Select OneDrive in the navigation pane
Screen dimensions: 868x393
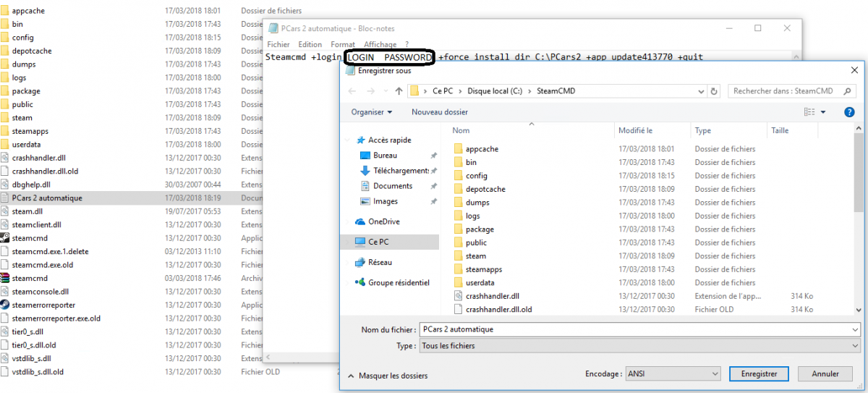pyautogui.click(x=383, y=221)
